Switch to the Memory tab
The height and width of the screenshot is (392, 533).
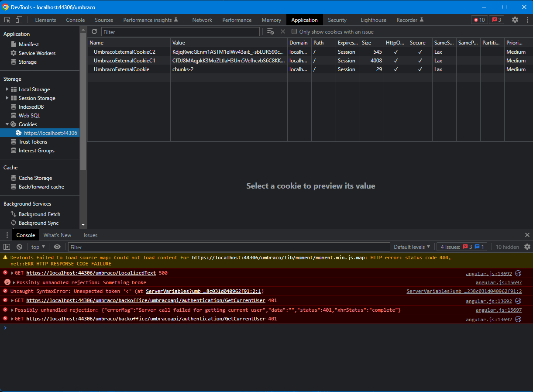[271, 20]
